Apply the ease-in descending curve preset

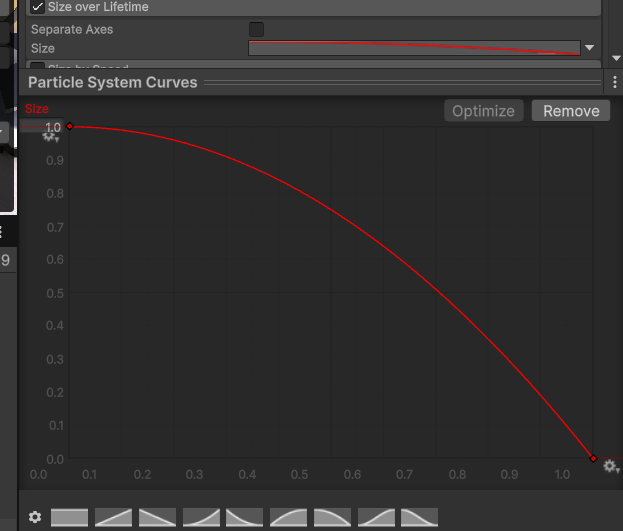click(x=245, y=517)
